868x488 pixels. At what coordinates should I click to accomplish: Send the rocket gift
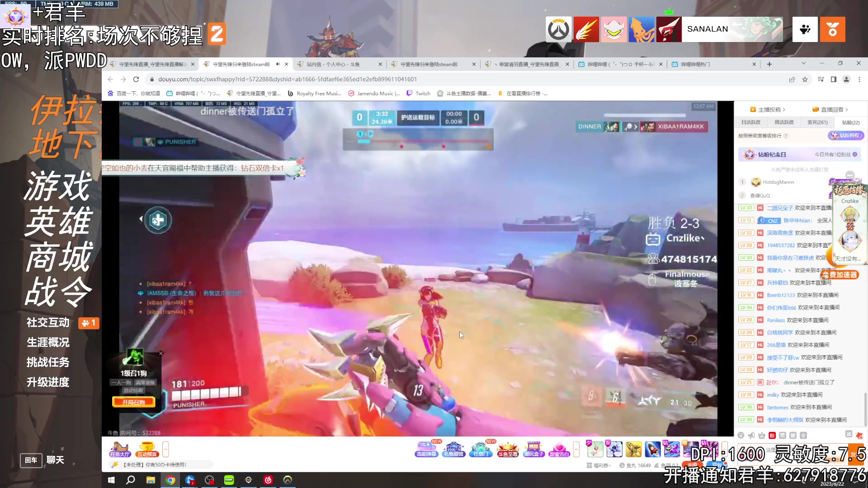coord(652,449)
